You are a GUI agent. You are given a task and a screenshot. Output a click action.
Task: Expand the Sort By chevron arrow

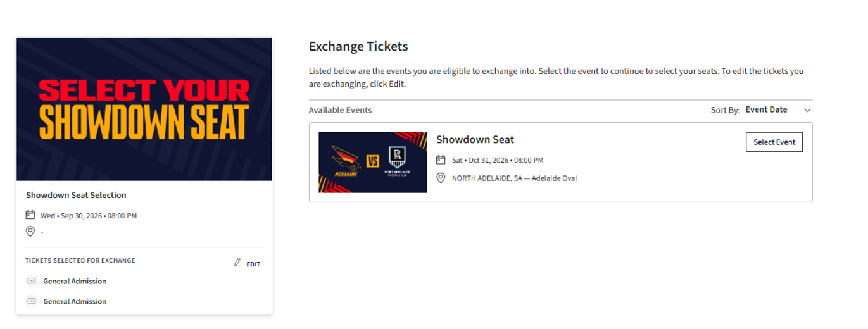(807, 110)
